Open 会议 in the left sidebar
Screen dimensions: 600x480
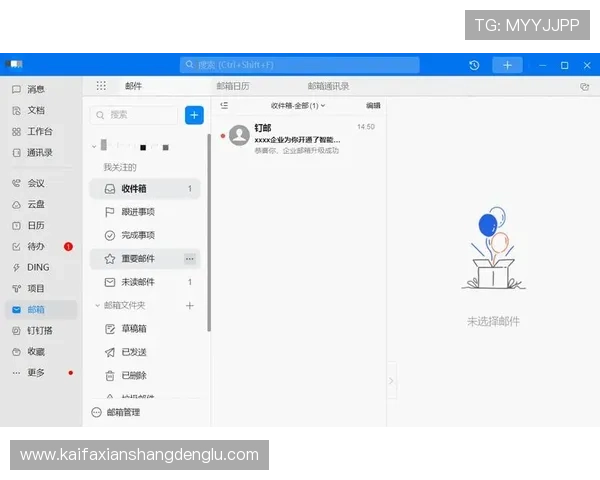point(29,183)
